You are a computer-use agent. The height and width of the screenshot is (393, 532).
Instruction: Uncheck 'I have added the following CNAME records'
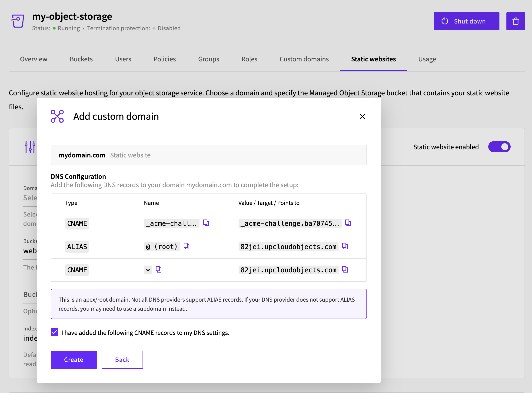click(x=54, y=332)
